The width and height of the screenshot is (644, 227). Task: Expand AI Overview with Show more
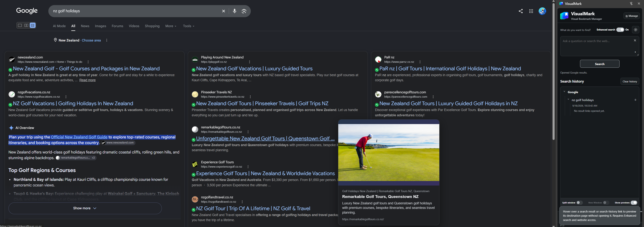[x=85, y=208]
